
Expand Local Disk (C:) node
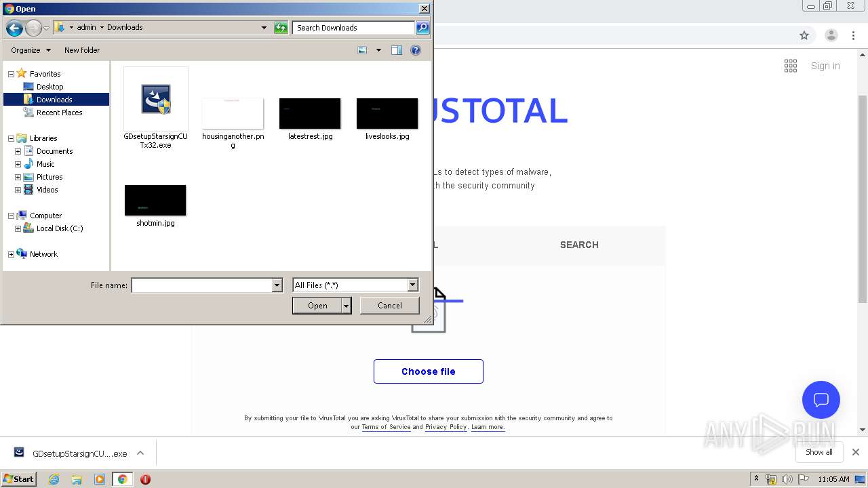pyautogui.click(x=18, y=228)
